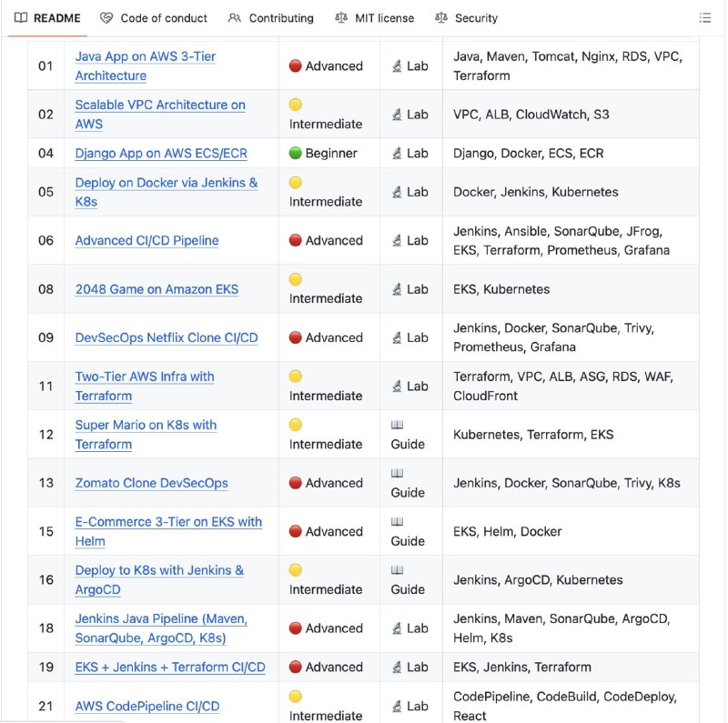Click book Guide icon in Zomato row
Viewport: 728px width, 723px height.
coord(397,473)
